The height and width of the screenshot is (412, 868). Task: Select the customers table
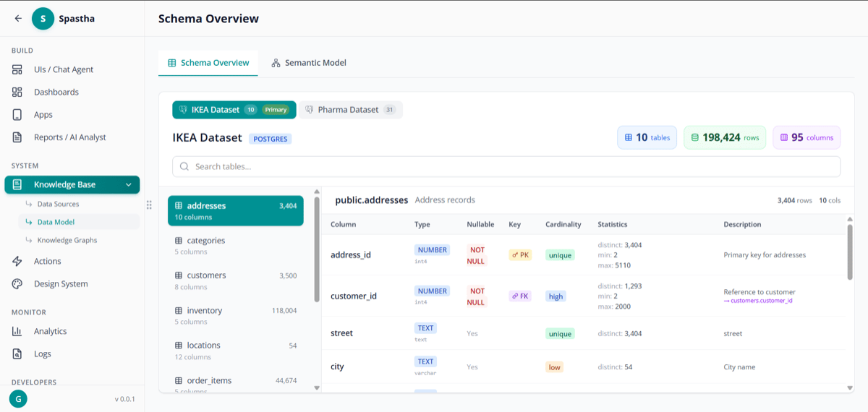click(x=236, y=280)
